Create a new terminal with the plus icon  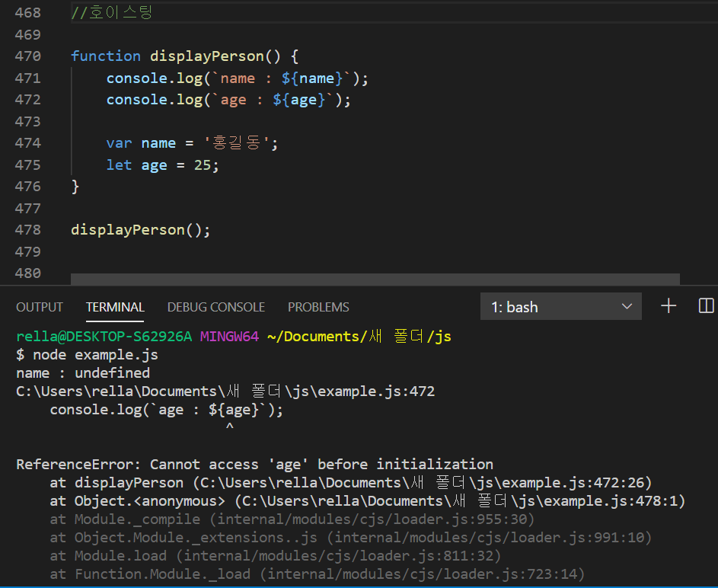[x=669, y=306]
